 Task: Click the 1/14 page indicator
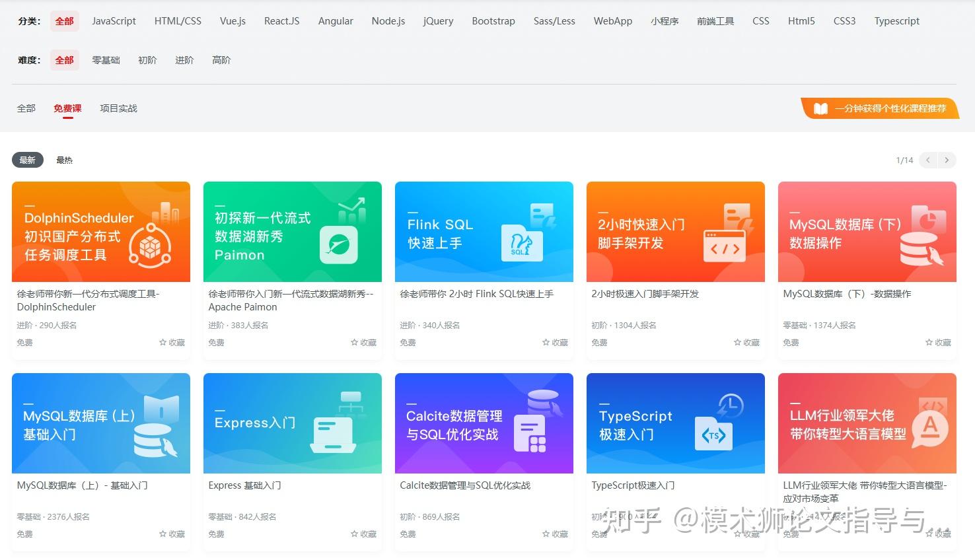pos(905,160)
